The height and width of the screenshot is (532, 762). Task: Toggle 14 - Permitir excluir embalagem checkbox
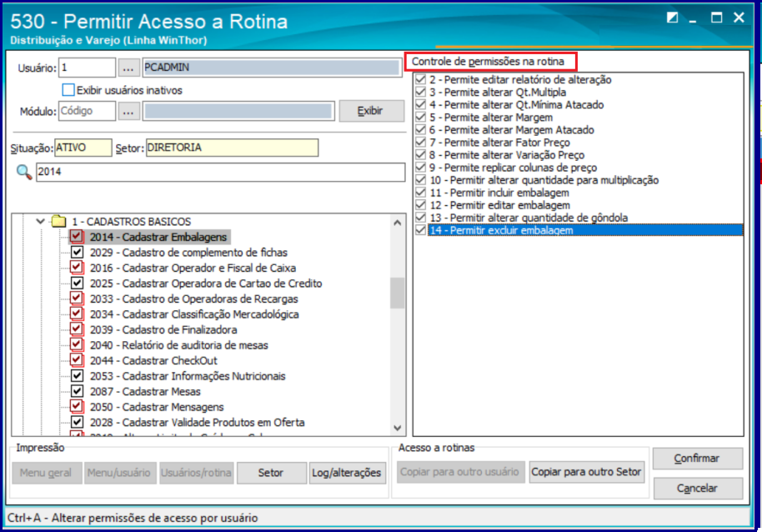pyautogui.click(x=421, y=230)
